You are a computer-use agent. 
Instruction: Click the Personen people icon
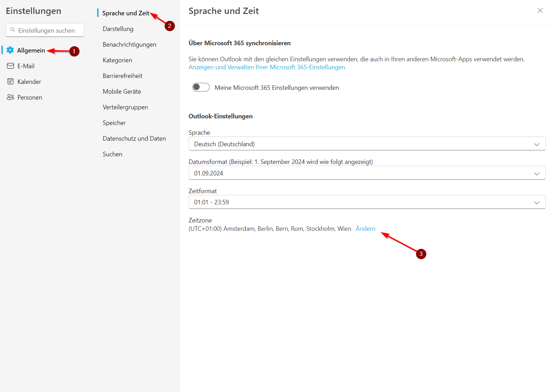tap(10, 97)
